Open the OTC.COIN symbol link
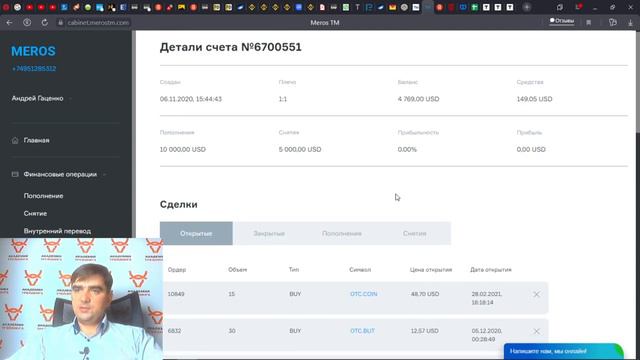This screenshot has height=360, width=640. pyautogui.click(x=363, y=294)
